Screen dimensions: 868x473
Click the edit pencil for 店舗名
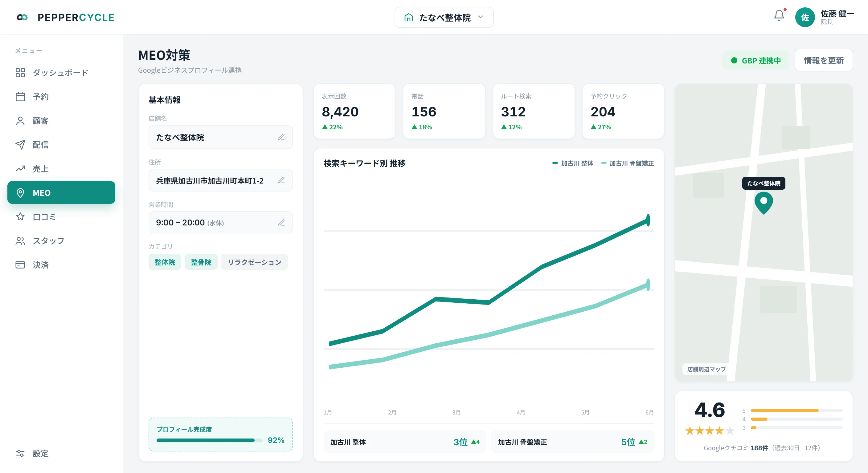point(281,137)
